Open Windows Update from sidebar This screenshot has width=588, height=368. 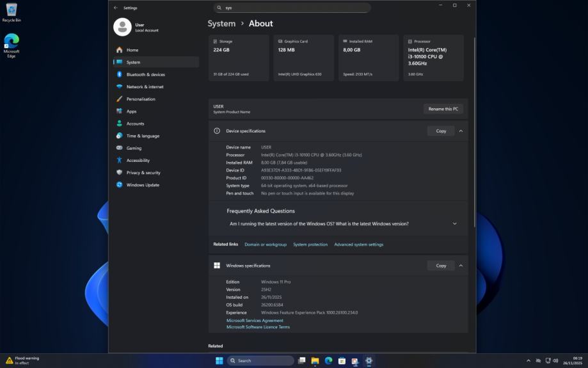pos(143,185)
